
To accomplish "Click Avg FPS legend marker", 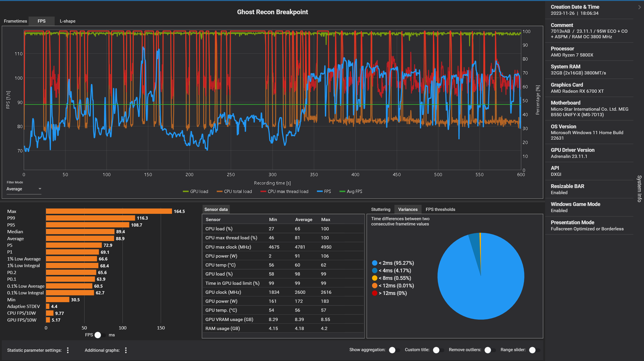I will click(x=342, y=192).
